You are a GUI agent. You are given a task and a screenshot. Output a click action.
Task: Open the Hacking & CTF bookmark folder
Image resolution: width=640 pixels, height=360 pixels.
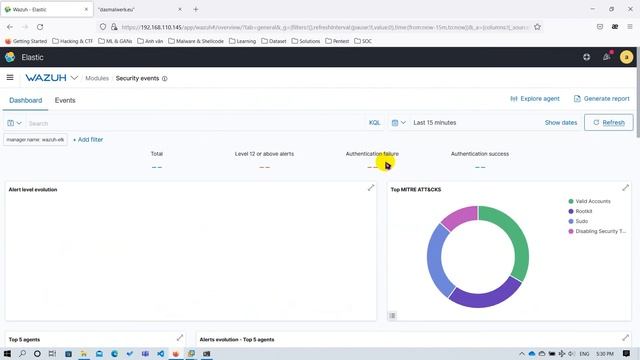pyautogui.click(x=73, y=41)
